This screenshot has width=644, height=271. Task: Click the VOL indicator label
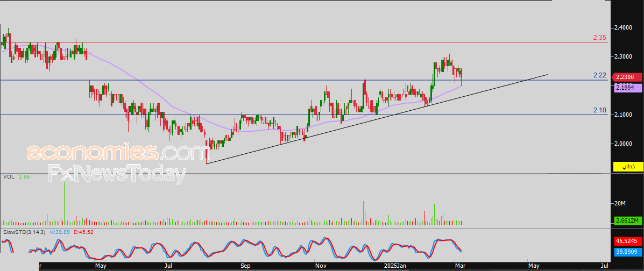point(8,176)
